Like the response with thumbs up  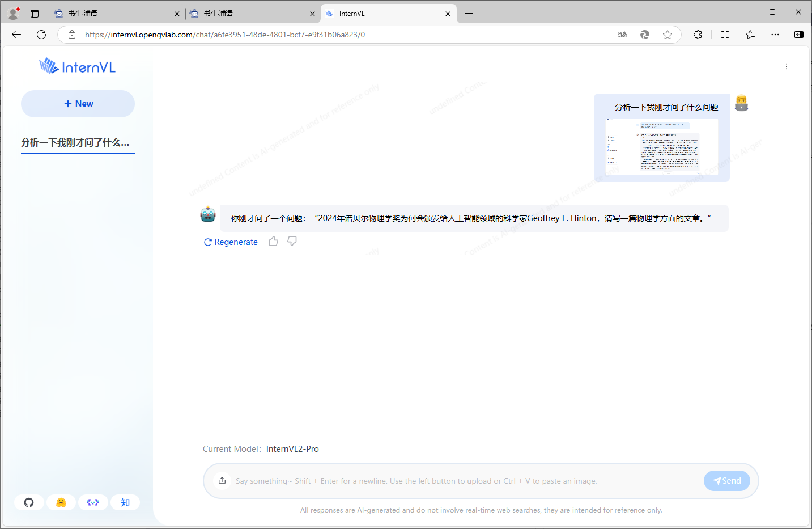coord(274,242)
